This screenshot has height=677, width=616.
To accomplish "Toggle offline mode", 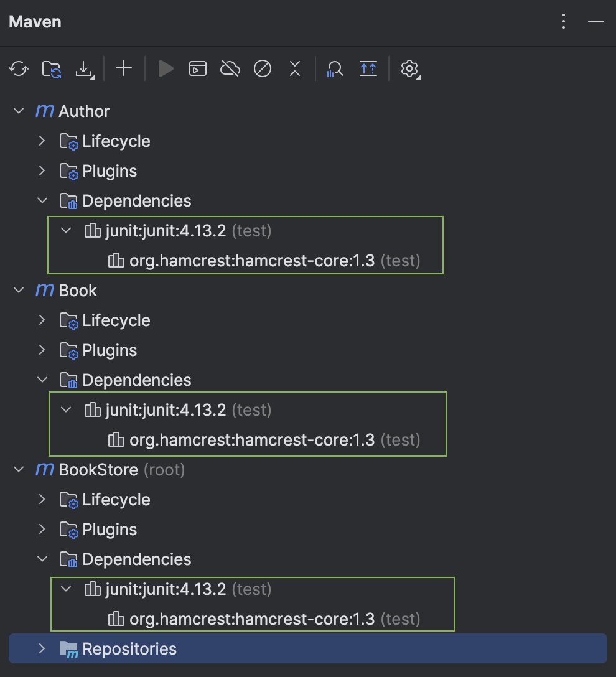I will (x=230, y=68).
